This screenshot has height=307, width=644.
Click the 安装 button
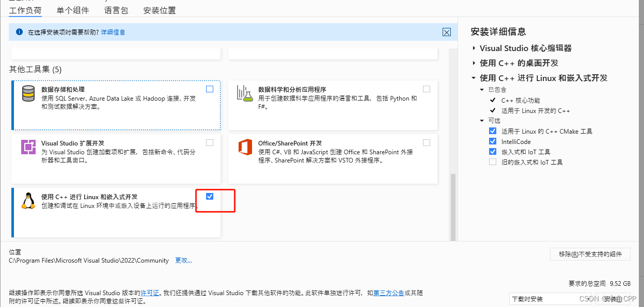(613, 299)
